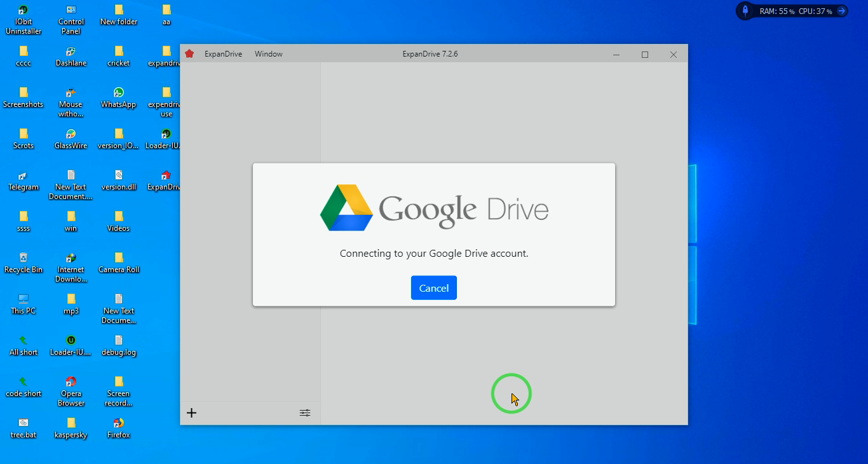
Task: Select the 'Internet Downlo...' desktop shortcut
Action: (x=71, y=268)
